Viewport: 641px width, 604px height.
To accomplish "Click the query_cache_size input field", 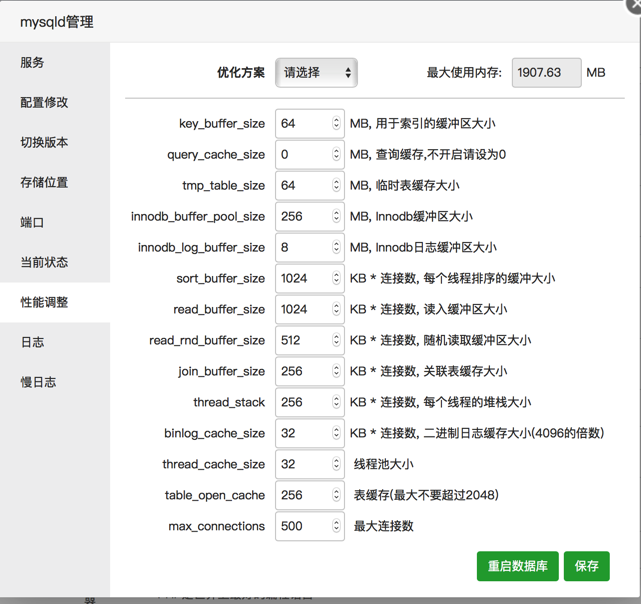I will 310,155.
